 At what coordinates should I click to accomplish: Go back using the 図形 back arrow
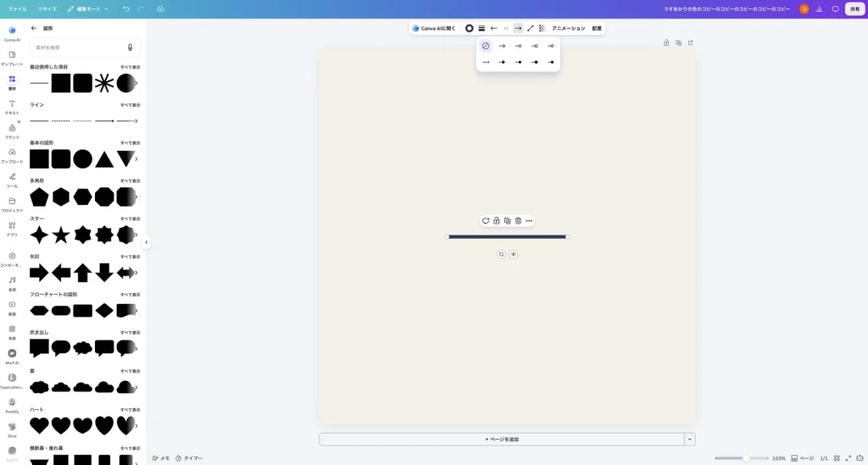34,28
